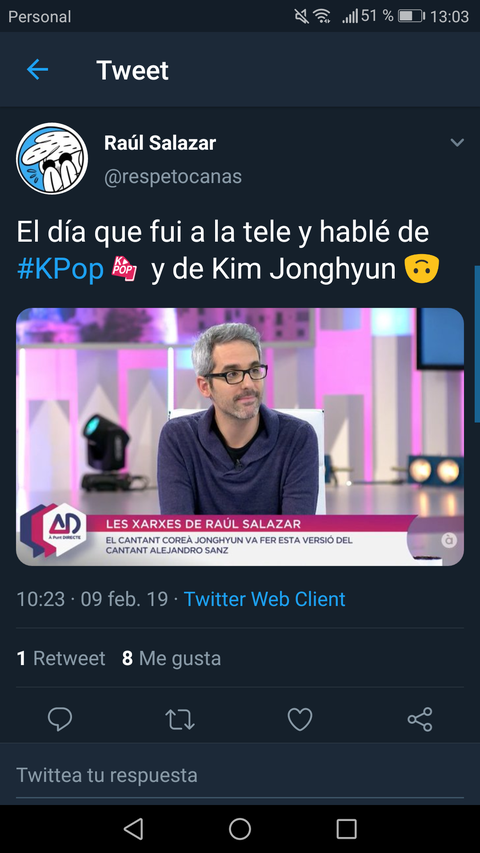The image size is (480, 853).
Task: Open the TV screenshot image
Action: point(240,437)
